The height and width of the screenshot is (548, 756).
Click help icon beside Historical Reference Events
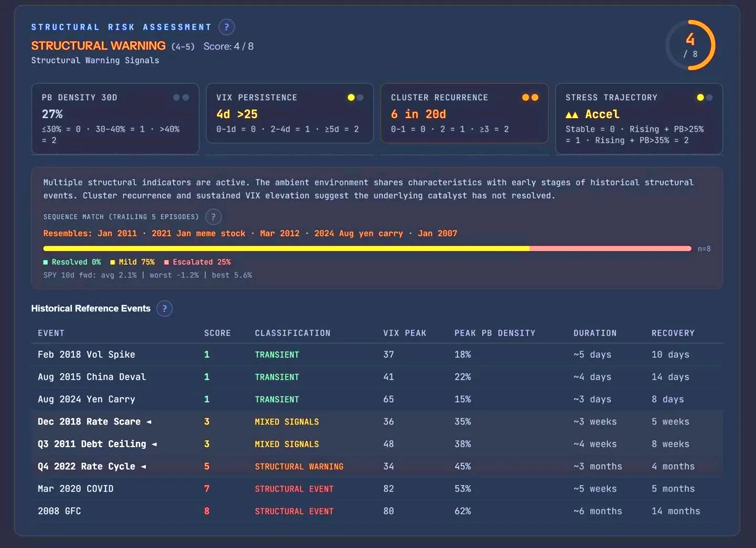(x=164, y=308)
